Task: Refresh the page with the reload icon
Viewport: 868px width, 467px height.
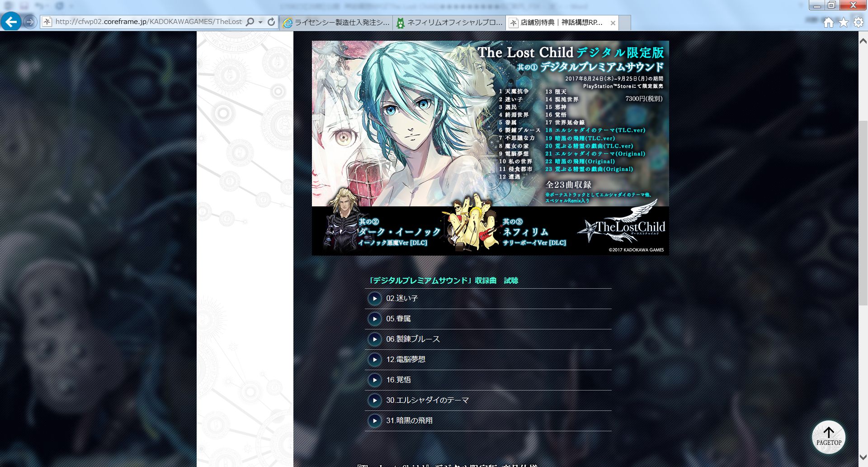Action: [271, 22]
